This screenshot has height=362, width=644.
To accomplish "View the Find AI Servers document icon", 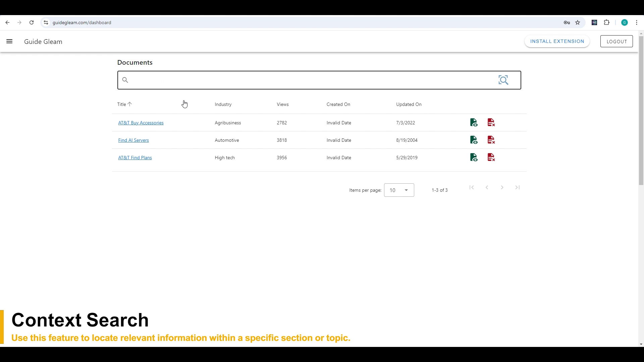I will click(x=474, y=140).
